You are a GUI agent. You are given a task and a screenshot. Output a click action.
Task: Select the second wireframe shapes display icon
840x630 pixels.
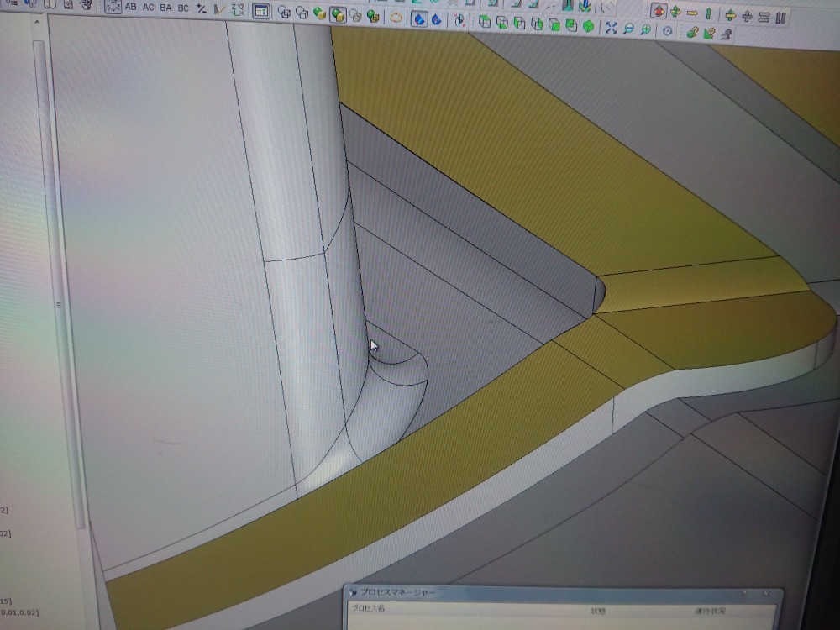302,13
